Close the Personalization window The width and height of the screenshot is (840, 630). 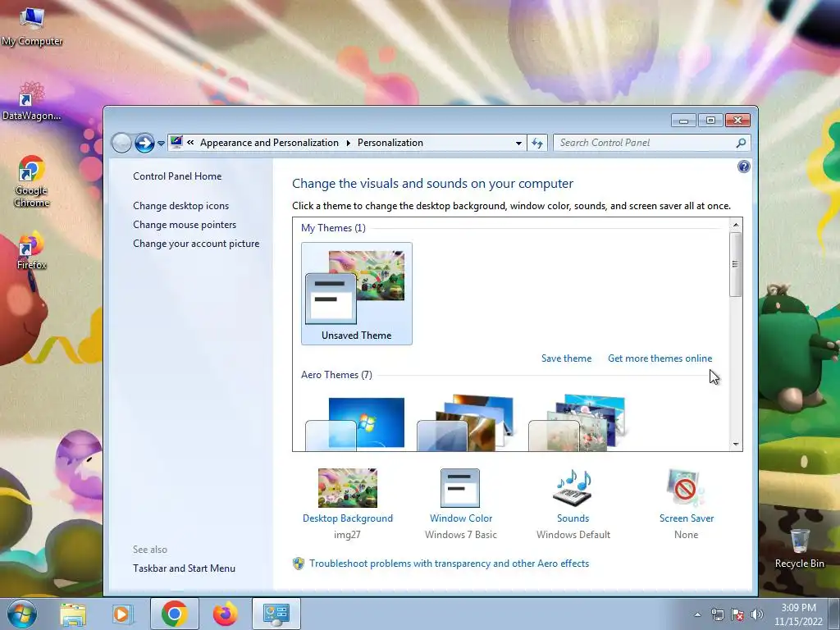click(737, 121)
